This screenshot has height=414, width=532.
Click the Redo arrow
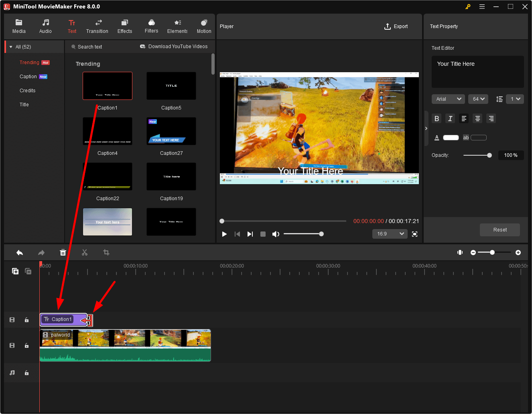tap(41, 252)
